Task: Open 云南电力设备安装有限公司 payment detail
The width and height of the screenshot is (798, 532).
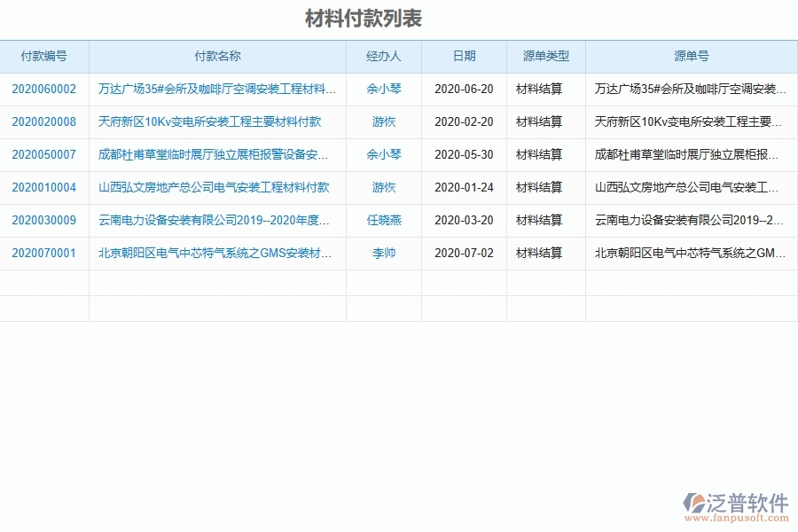Action: click(x=215, y=221)
